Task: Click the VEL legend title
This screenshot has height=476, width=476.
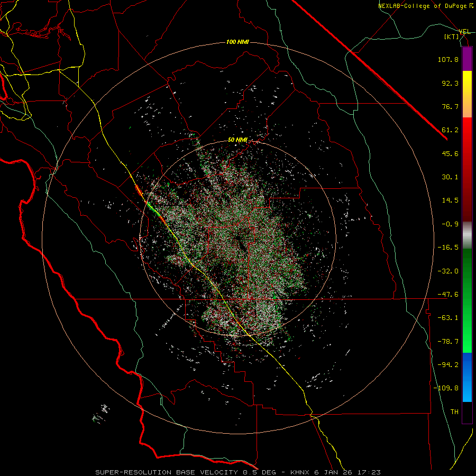Action: click(x=464, y=32)
